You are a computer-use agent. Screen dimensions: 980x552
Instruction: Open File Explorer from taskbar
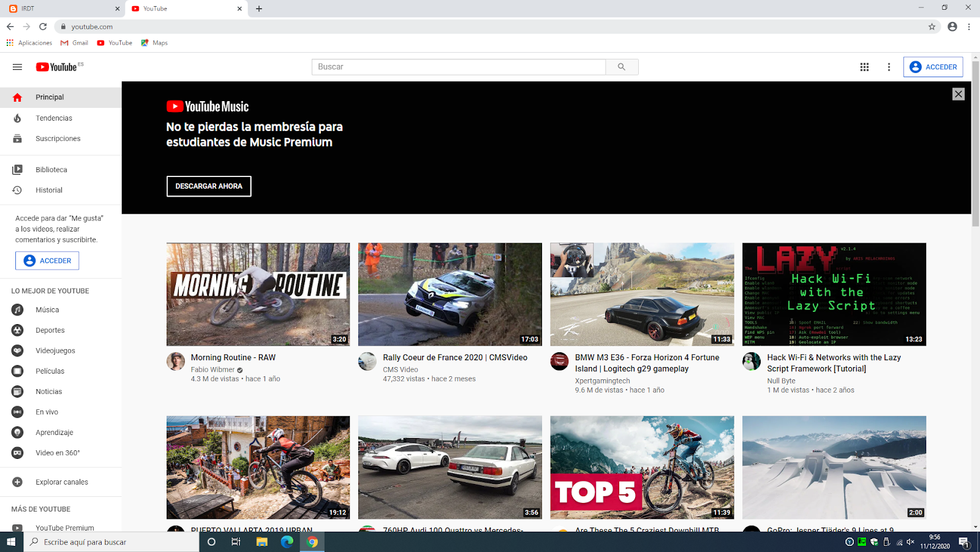tap(262, 542)
